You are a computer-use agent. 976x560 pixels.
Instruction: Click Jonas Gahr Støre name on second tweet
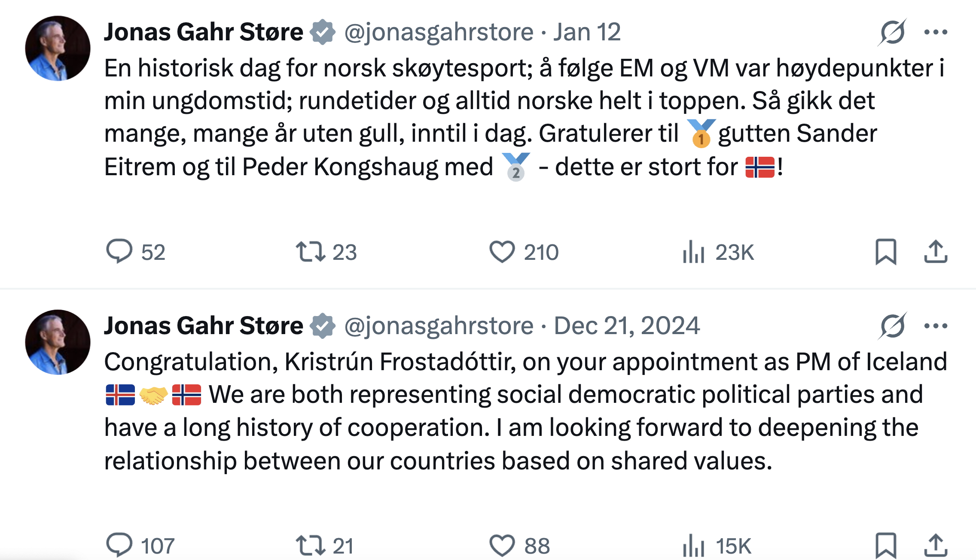(203, 326)
